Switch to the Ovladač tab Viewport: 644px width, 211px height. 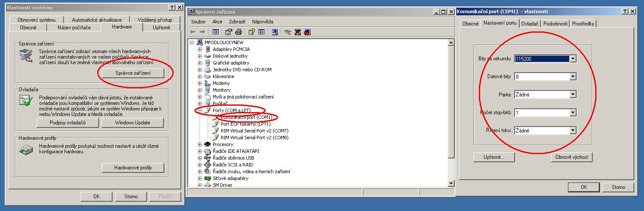click(x=530, y=24)
